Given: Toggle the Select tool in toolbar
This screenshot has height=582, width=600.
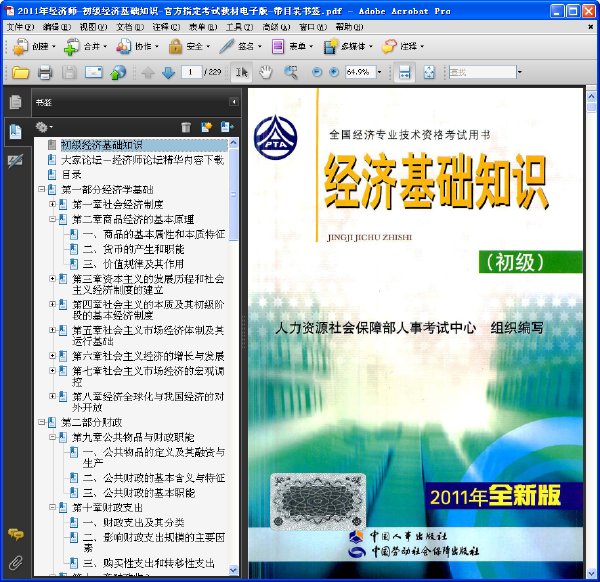Looking at the screenshot, I should (x=241, y=72).
